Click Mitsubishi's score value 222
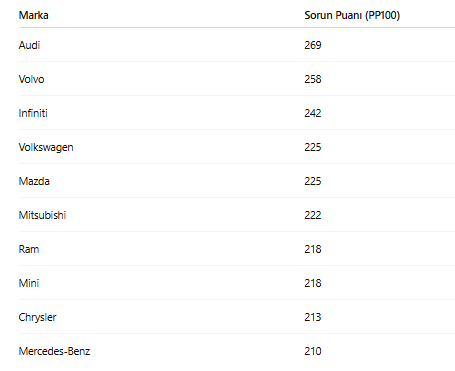 [313, 215]
